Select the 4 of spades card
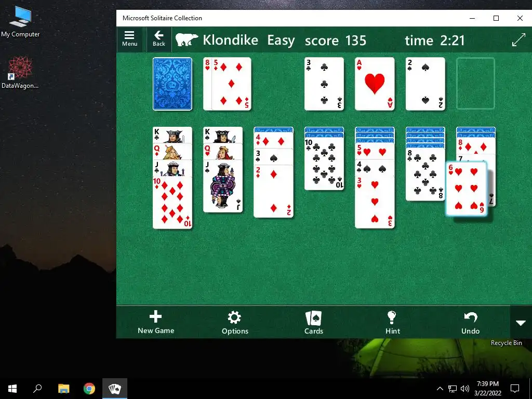 (x=375, y=168)
